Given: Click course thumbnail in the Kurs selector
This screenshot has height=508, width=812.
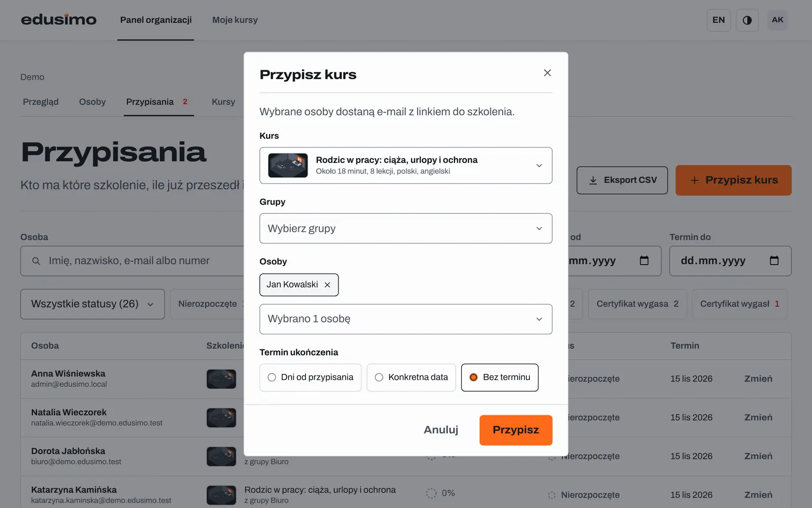Looking at the screenshot, I should (x=288, y=166).
